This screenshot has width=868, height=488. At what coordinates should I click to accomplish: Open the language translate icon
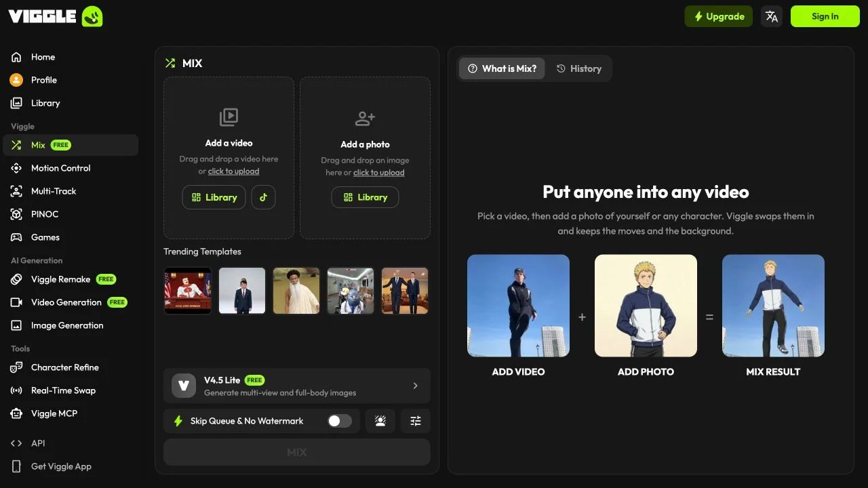tap(772, 16)
